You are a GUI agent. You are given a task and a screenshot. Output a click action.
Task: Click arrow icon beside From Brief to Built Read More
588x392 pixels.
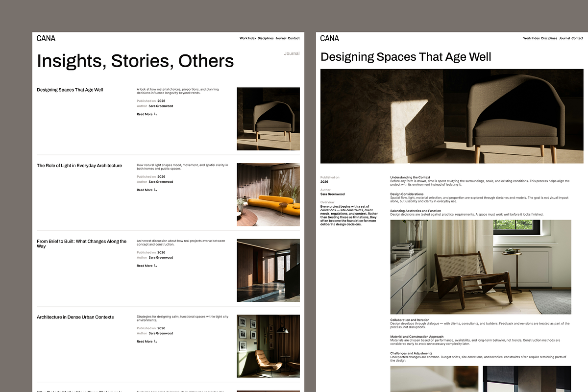click(156, 266)
